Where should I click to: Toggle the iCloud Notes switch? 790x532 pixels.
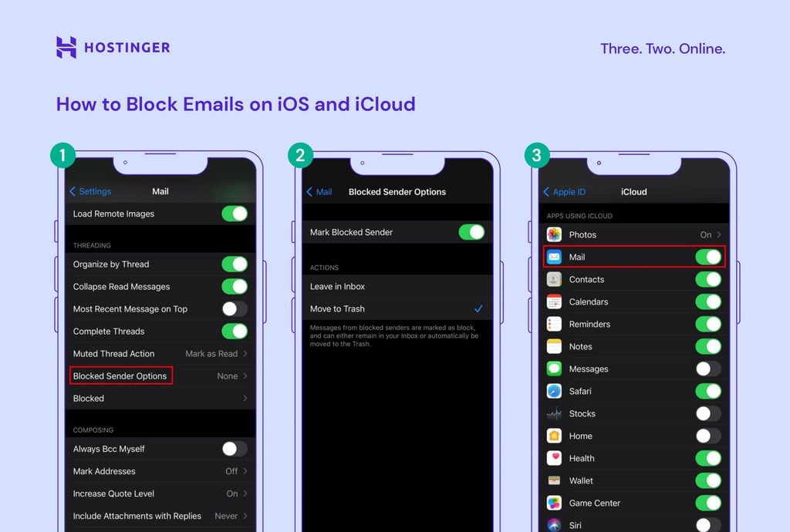pyautogui.click(x=708, y=346)
